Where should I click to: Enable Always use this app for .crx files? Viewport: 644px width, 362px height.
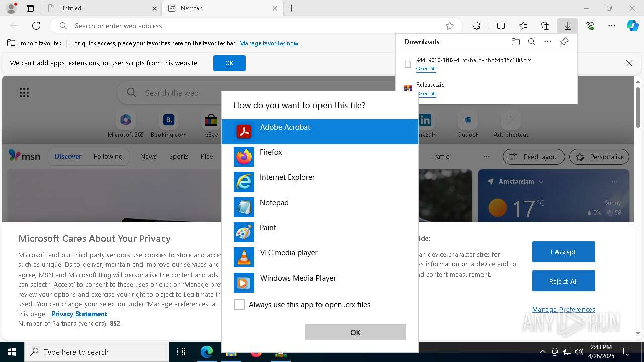point(239,304)
